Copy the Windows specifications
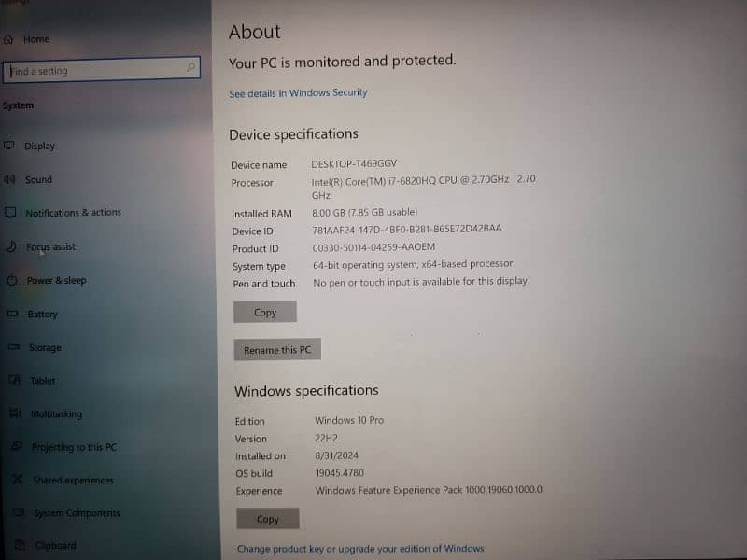747x560 pixels. [x=268, y=519]
